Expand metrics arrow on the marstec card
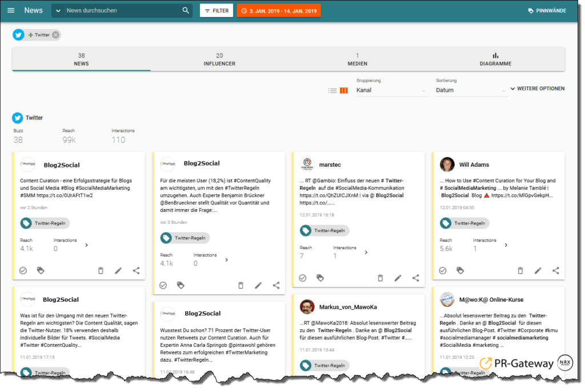 coord(366,253)
